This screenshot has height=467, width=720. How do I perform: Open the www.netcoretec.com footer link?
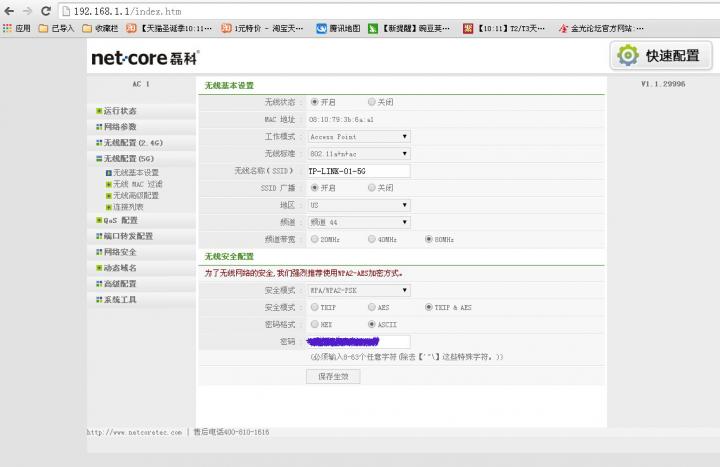point(134,432)
